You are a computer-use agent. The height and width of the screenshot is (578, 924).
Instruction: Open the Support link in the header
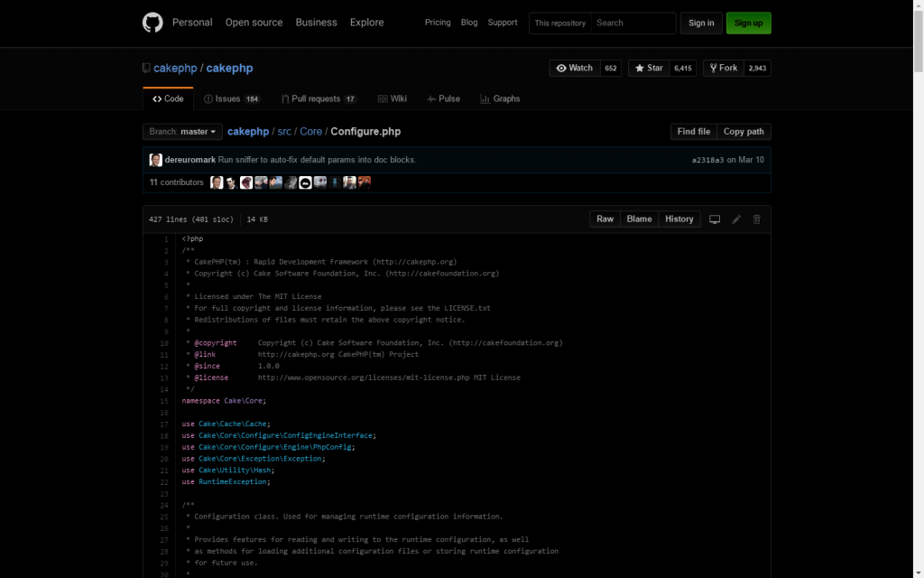coord(503,23)
